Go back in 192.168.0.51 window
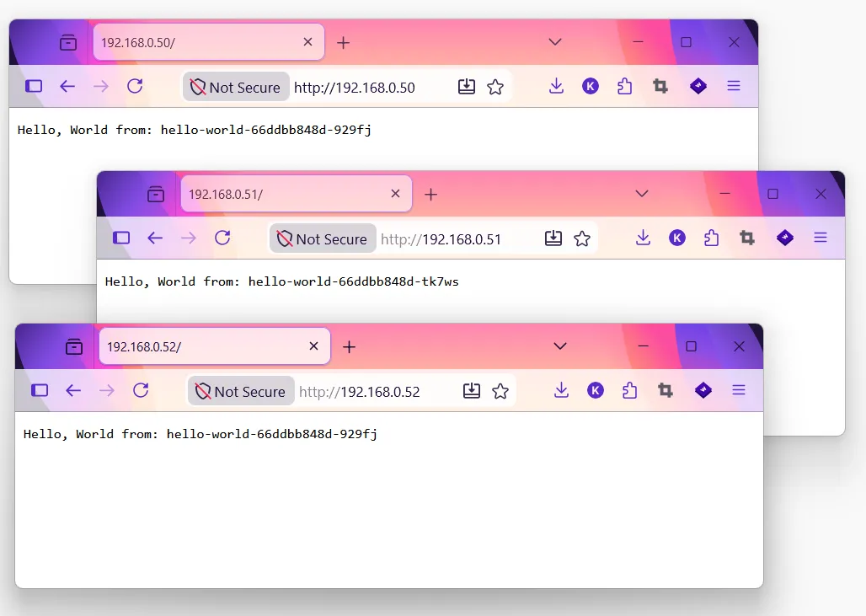Screen dimensions: 866x616 point(155,238)
